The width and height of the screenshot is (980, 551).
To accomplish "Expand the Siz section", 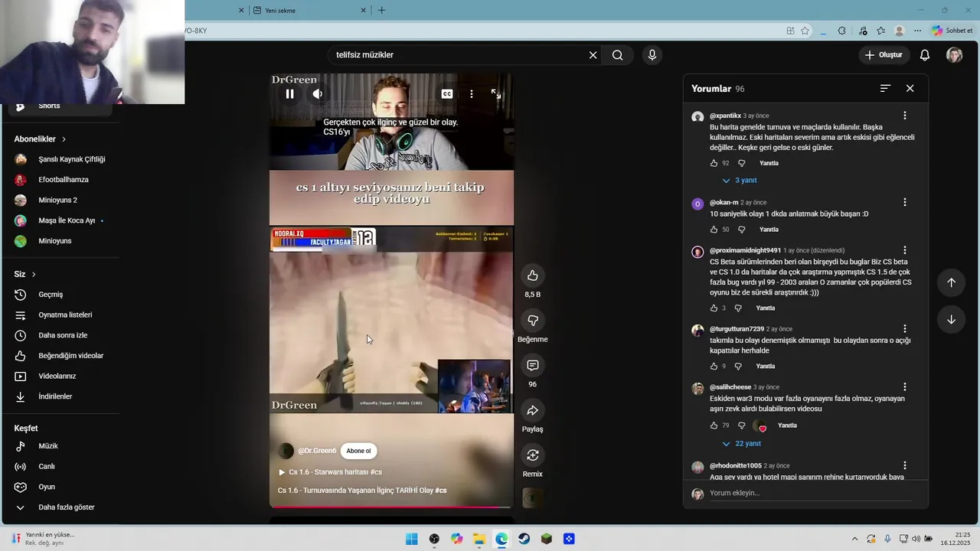I will [x=25, y=274].
